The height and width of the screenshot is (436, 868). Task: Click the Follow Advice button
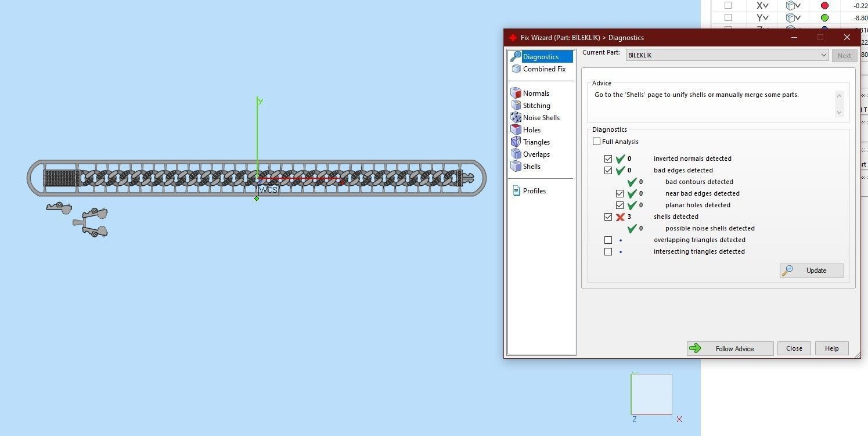coord(730,348)
